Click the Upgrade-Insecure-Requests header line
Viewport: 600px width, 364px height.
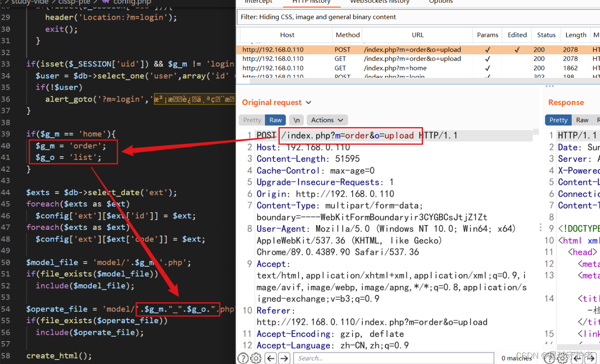(325, 182)
